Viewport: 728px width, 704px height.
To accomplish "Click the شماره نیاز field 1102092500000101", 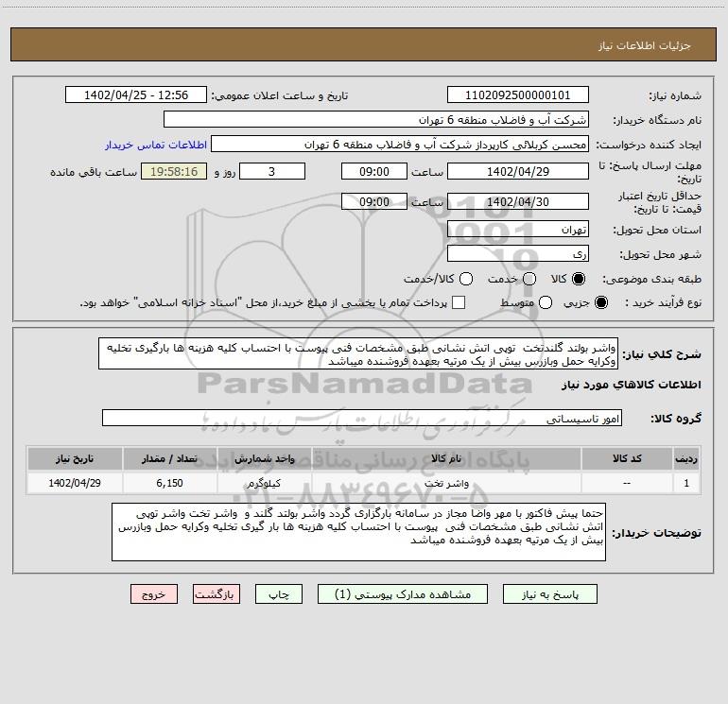I will pyautogui.click(x=518, y=95).
